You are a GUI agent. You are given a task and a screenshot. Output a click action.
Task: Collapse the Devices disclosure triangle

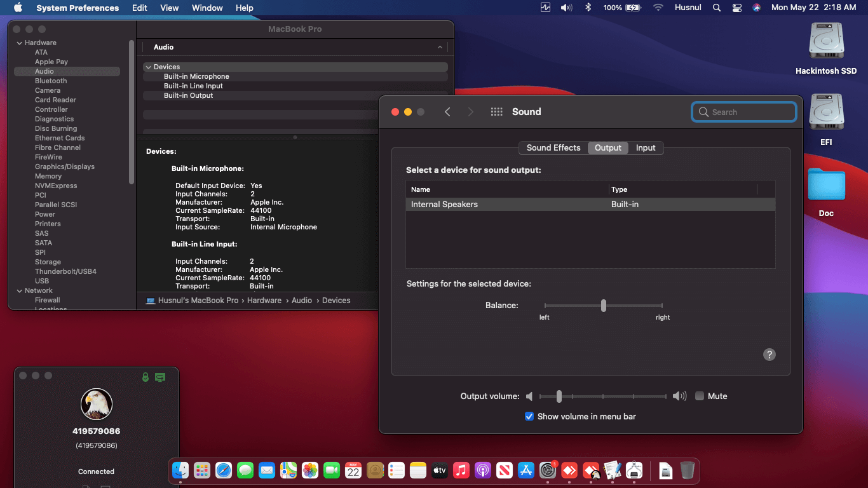click(x=148, y=67)
